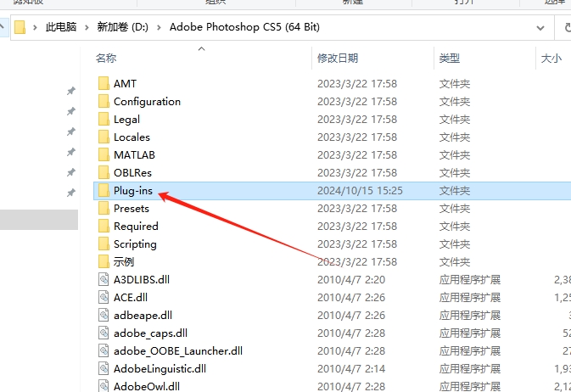Select the Required folder name
The image size is (571, 392).
[x=136, y=227]
